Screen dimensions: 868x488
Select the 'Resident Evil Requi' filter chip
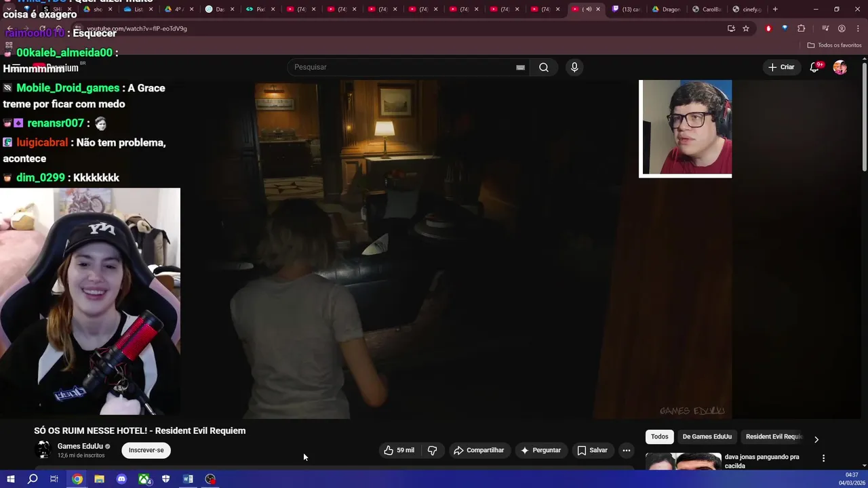pyautogui.click(x=773, y=436)
